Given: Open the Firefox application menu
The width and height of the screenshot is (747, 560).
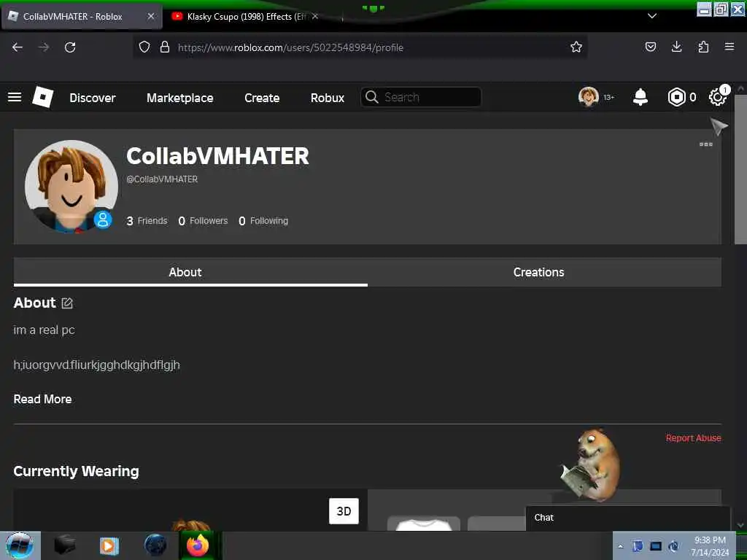Looking at the screenshot, I should point(729,47).
